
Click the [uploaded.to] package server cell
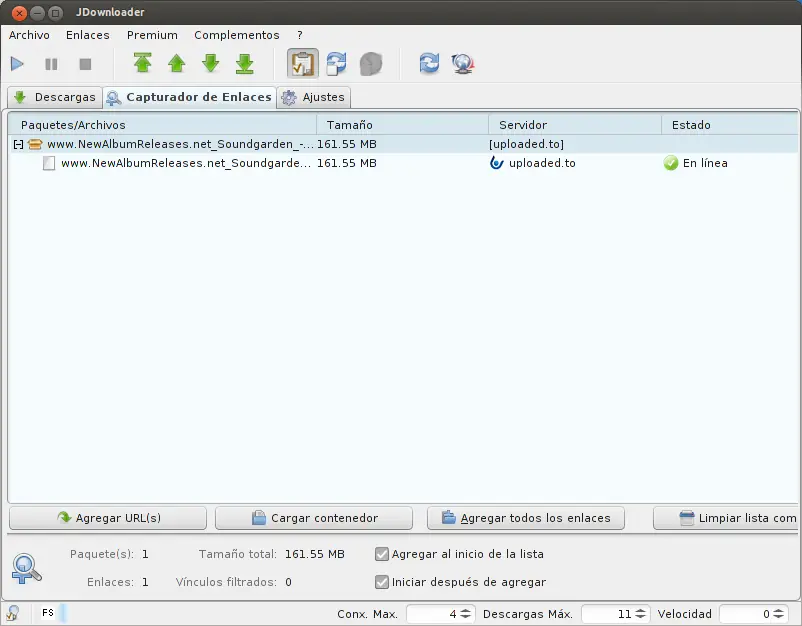pyautogui.click(x=526, y=144)
